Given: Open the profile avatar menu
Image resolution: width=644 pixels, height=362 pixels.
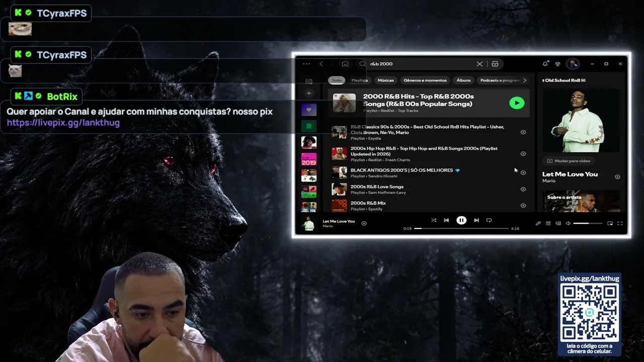Looking at the screenshot, I should (573, 64).
